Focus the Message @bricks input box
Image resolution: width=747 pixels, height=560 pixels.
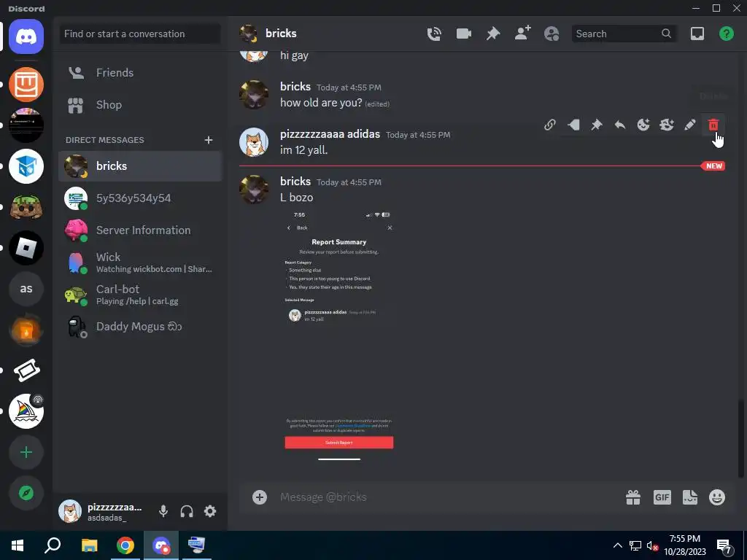448,497
